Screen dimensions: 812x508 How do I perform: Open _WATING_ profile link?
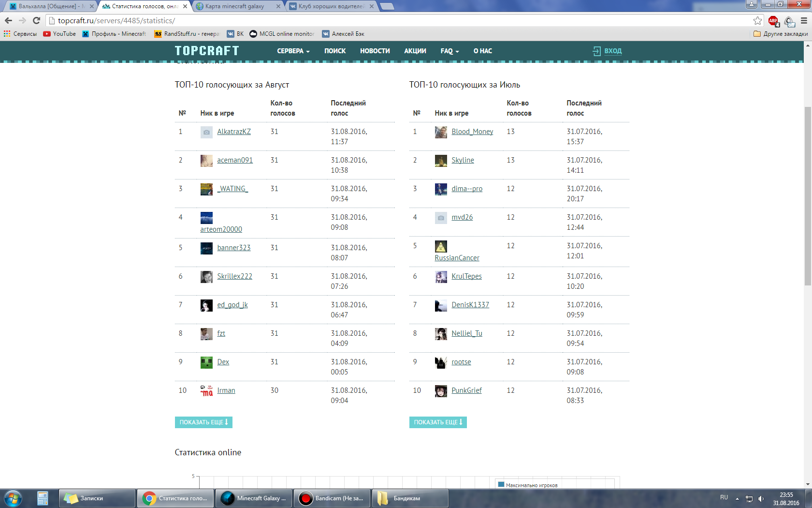click(232, 189)
